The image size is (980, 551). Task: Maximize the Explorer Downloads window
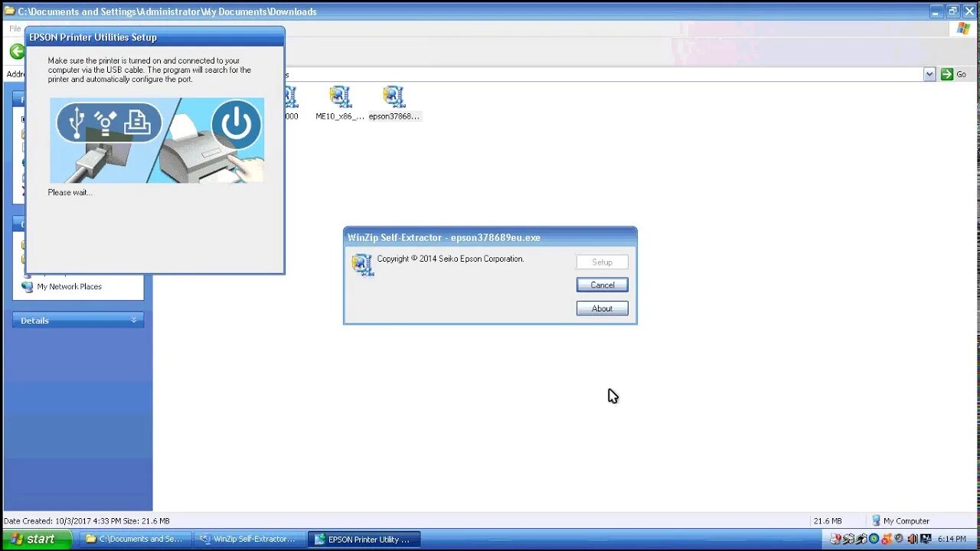pos(953,11)
